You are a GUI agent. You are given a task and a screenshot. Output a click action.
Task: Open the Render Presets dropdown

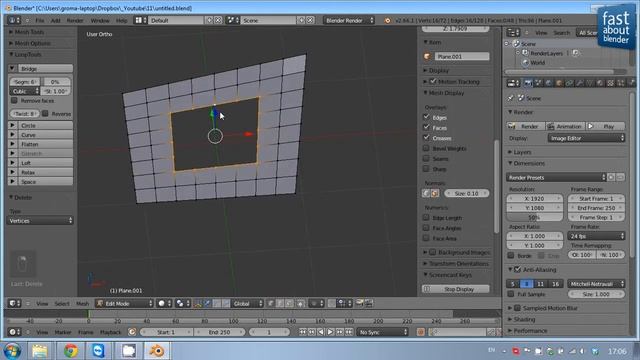(x=556, y=177)
